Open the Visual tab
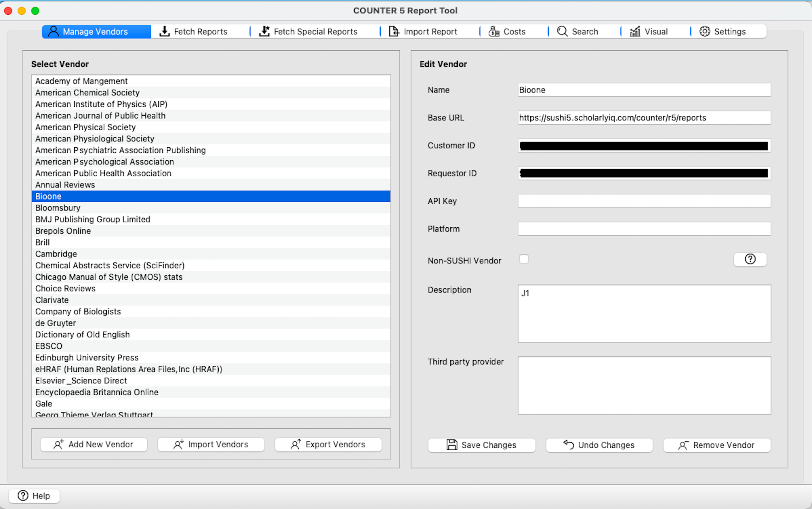 649,32
